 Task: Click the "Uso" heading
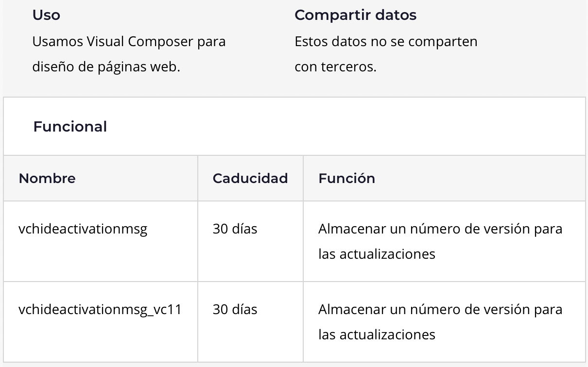46,15
